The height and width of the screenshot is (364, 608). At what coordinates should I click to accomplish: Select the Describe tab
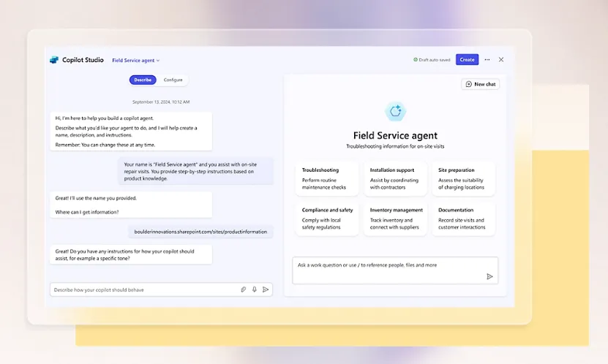coord(143,80)
